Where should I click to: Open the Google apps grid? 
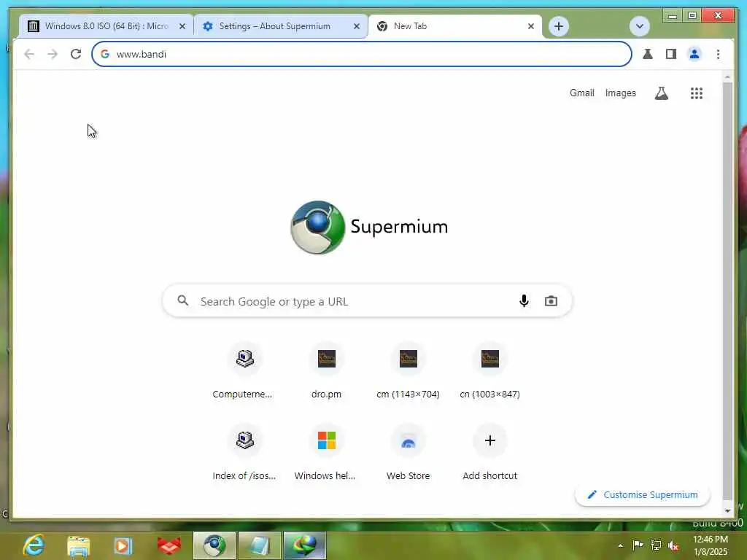point(697,93)
